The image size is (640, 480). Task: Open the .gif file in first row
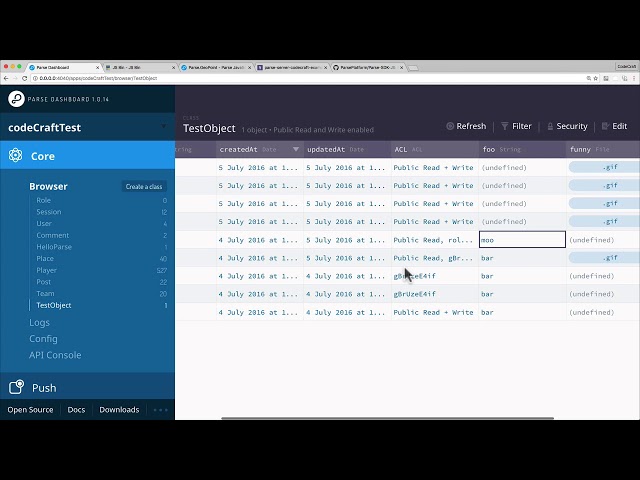tap(604, 167)
